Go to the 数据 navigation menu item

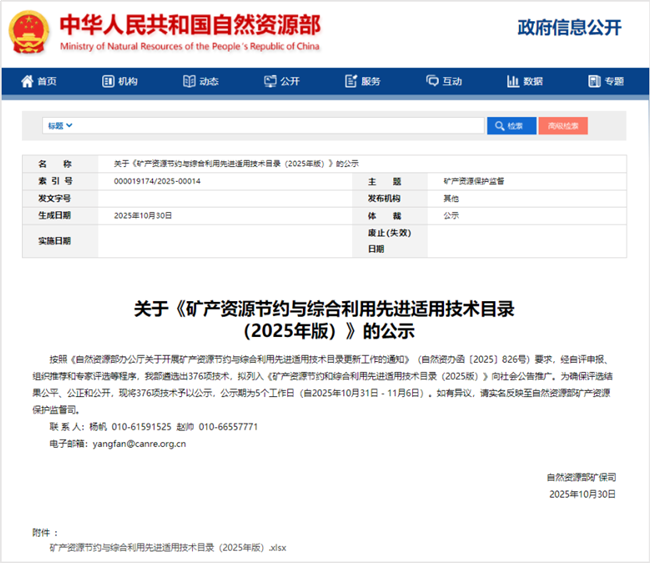pyautogui.click(x=533, y=82)
